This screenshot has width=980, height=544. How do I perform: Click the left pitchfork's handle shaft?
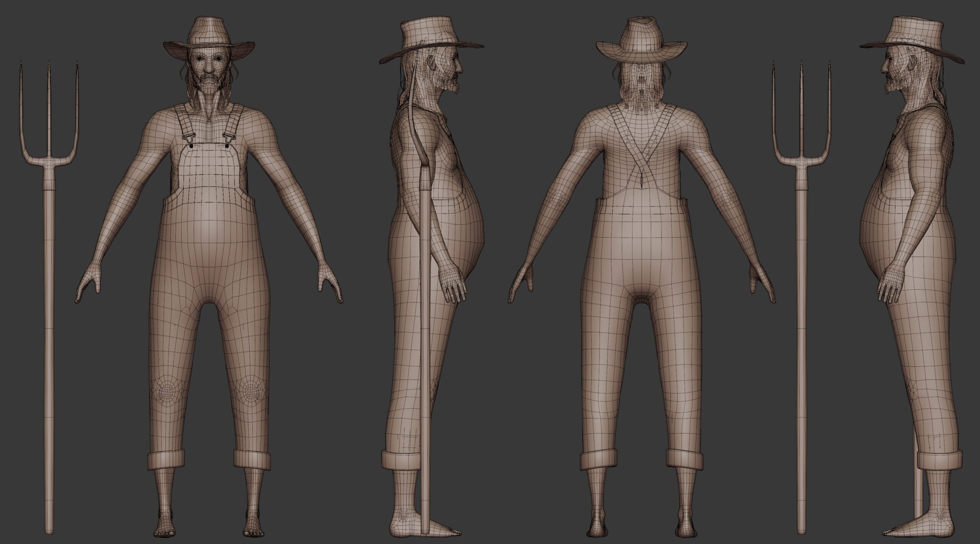click(x=48, y=345)
